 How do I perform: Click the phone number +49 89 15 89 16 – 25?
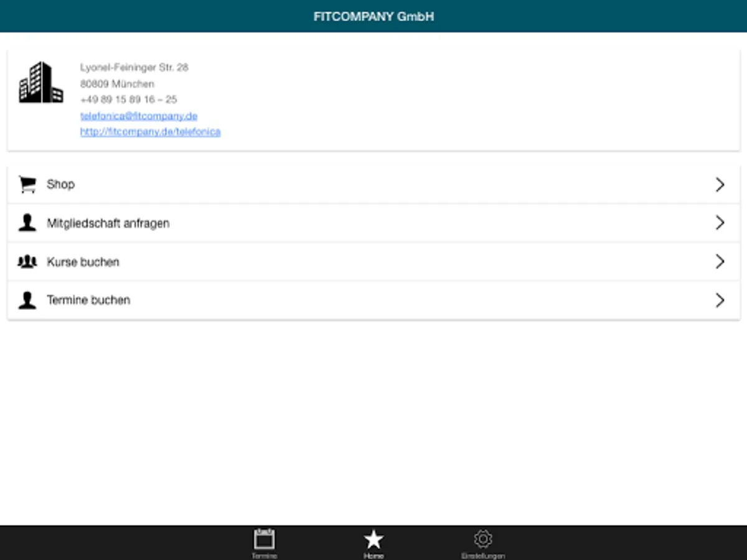[129, 100]
